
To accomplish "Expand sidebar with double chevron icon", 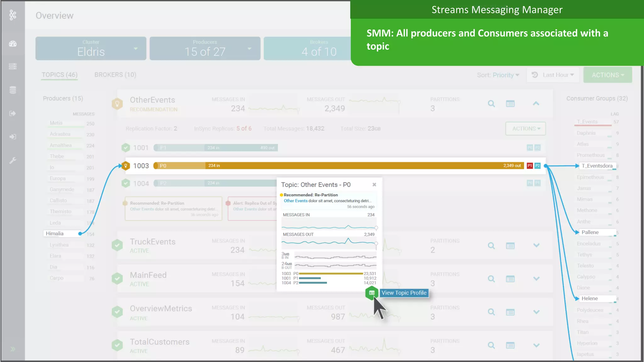I will pos(13,349).
